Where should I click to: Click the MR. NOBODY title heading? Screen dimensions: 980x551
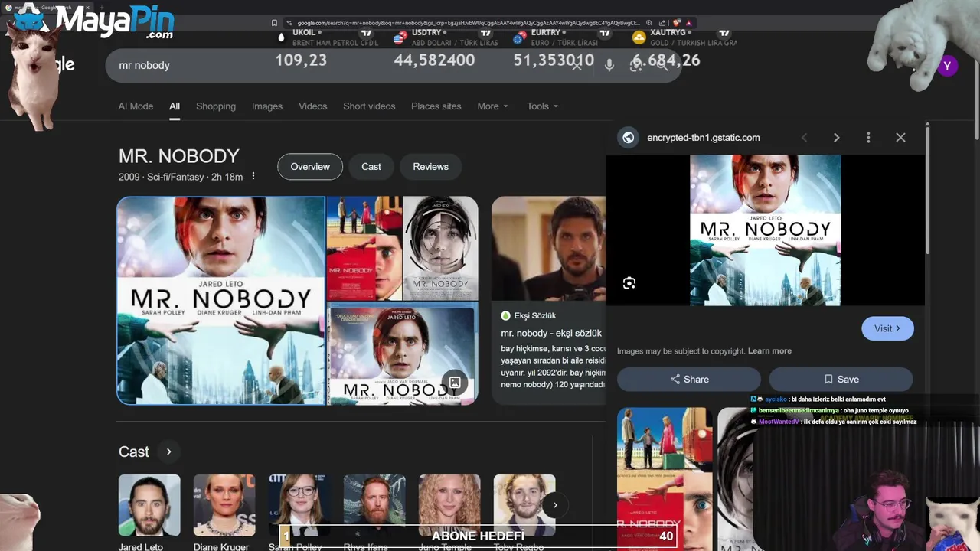(x=179, y=156)
